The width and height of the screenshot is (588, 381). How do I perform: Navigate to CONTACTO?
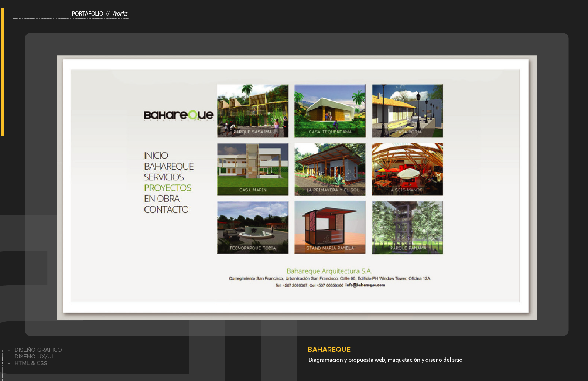coord(166,210)
